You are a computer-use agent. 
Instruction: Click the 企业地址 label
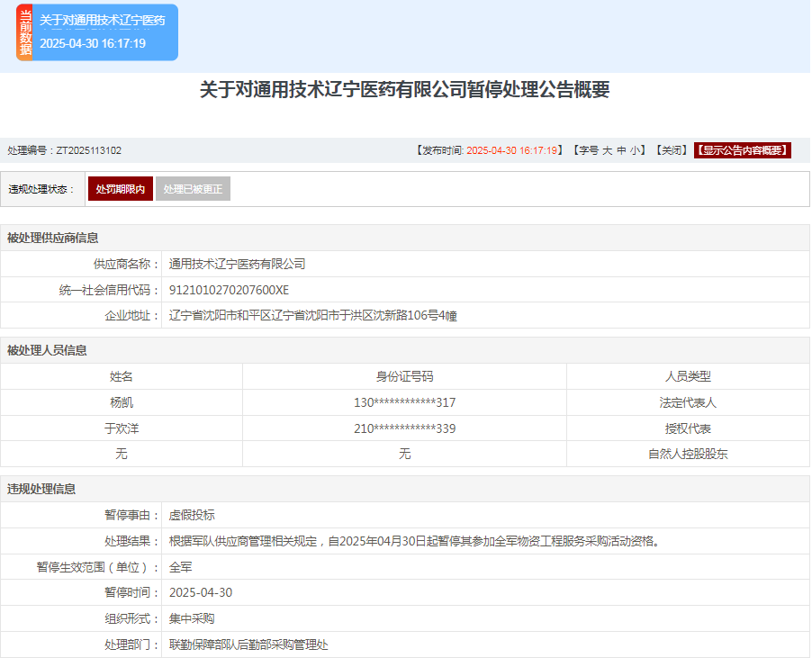(131, 315)
